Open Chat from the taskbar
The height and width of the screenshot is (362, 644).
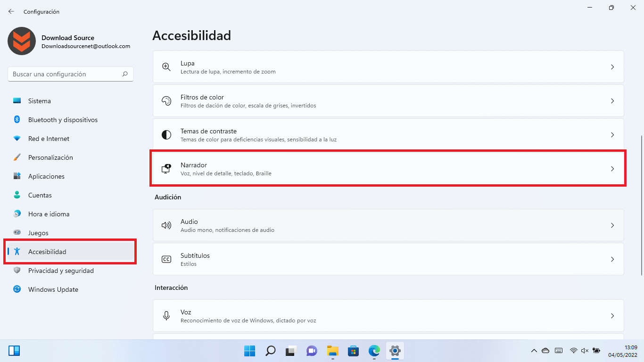[312, 351]
